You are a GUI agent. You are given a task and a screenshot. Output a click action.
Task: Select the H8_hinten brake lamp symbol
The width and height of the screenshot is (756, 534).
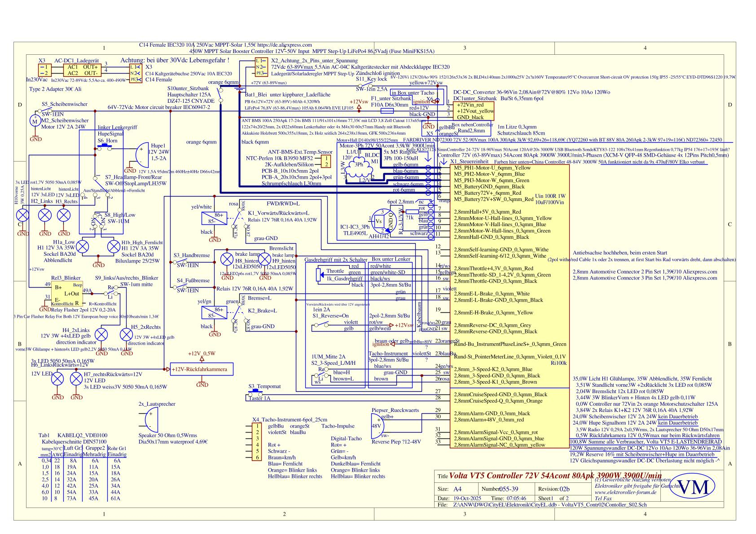pyautogui.click(x=227, y=258)
